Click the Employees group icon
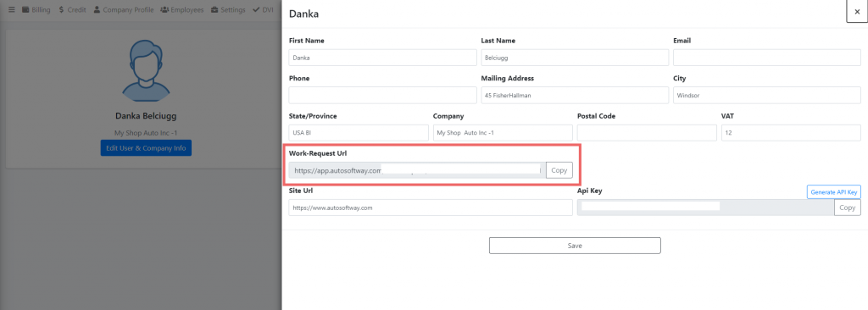Viewport: 868px width, 310px height. coord(164,10)
